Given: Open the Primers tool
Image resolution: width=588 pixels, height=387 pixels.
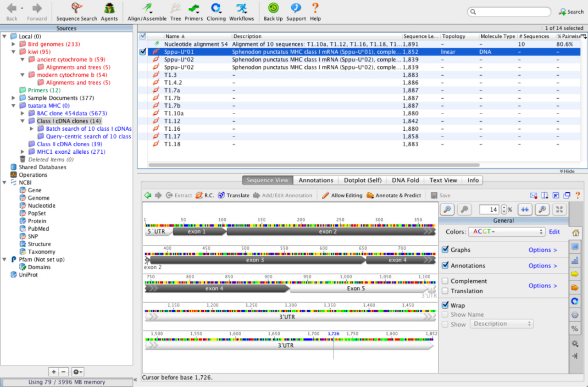Looking at the screenshot, I should pos(194,12).
